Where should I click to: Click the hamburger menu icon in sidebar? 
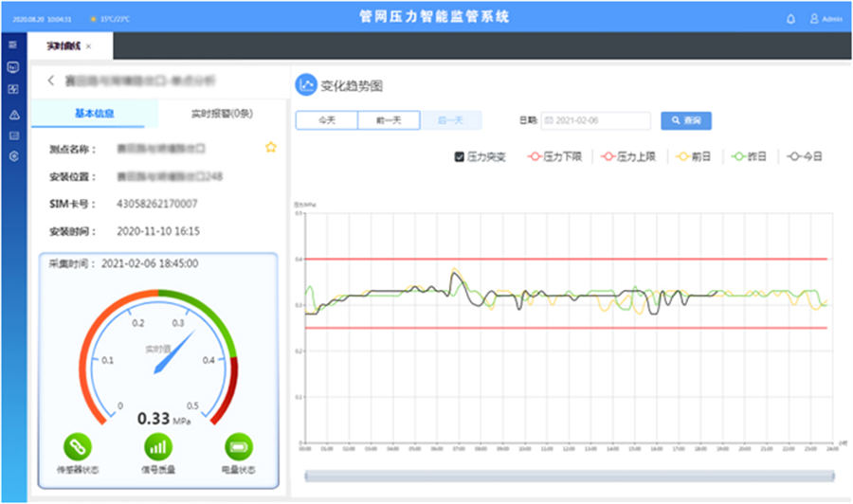point(13,45)
